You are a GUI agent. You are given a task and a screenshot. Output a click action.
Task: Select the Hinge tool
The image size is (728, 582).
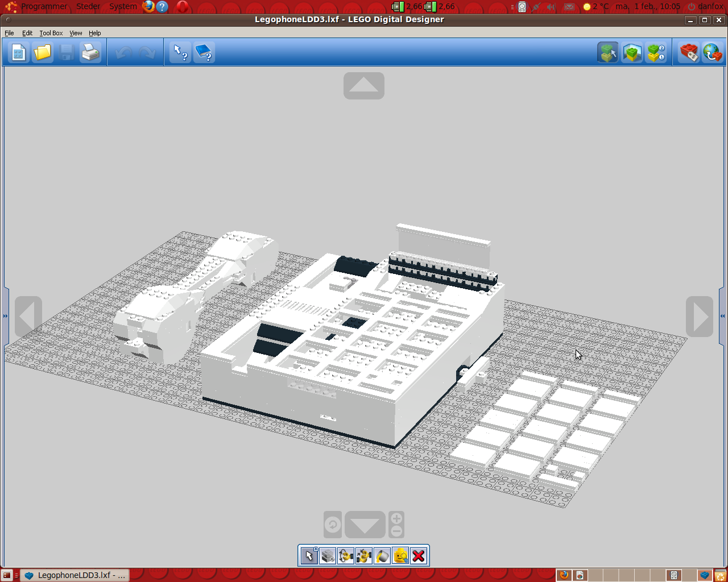coord(346,556)
